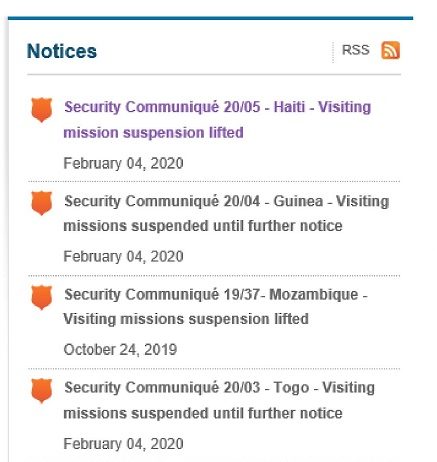437x462 pixels.
Task: Click the shield icon beside Guinea communiqué
Action: coord(42,203)
